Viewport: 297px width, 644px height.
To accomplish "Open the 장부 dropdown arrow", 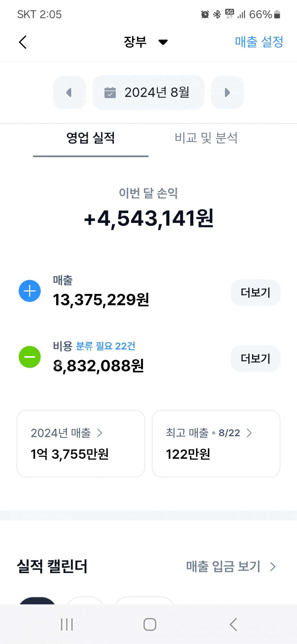I will (x=163, y=42).
